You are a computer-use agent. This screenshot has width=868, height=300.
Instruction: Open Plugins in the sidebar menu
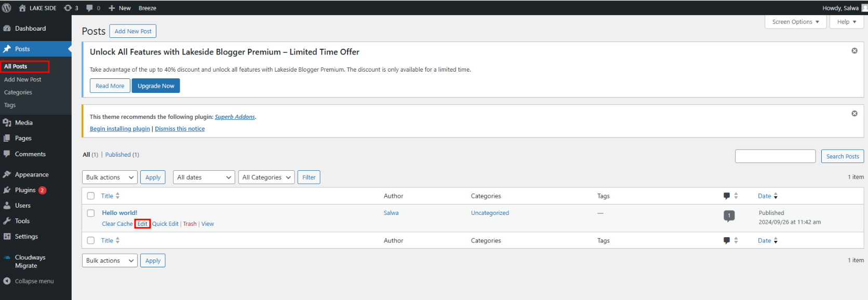point(25,190)
